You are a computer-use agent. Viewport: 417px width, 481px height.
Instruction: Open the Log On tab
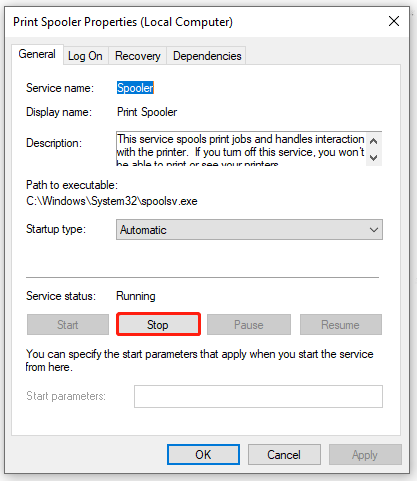[x=85, y=56]
